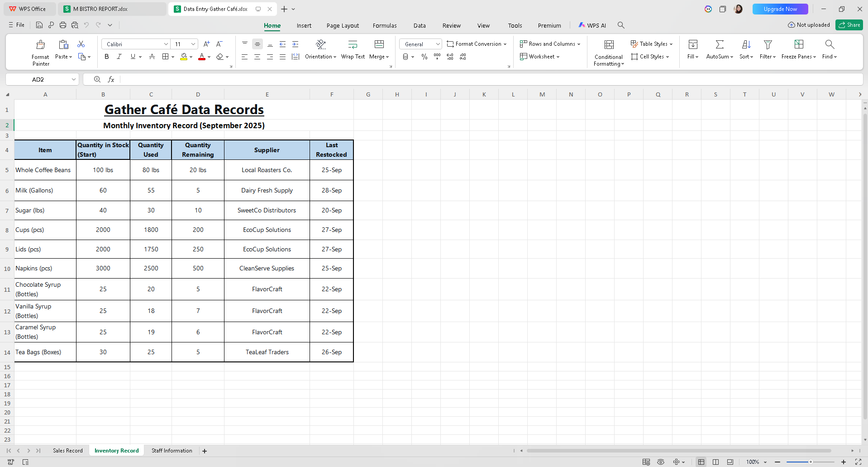Click the Print icon in quick access
The height and width of the screenshot is (467, 868).
(x=63, y=25)
